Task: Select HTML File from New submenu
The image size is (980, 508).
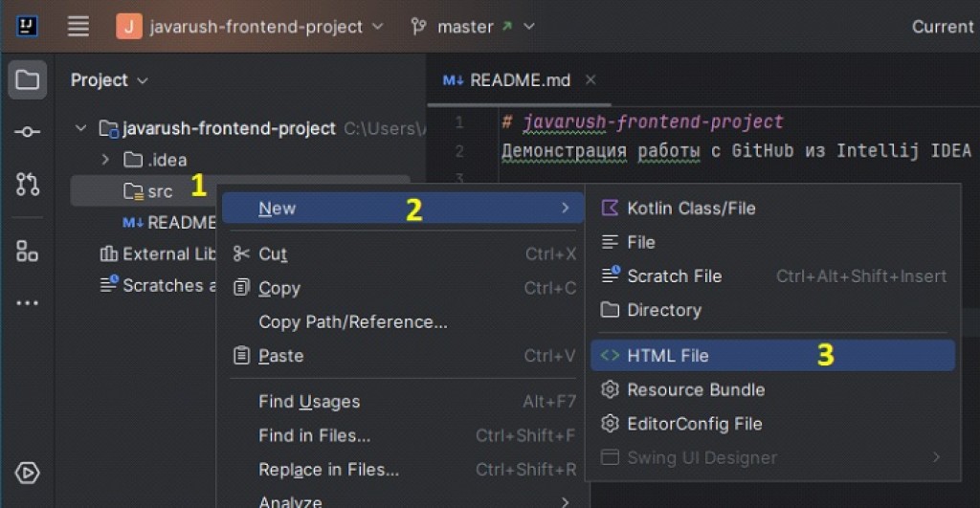Action: [772, 356]
